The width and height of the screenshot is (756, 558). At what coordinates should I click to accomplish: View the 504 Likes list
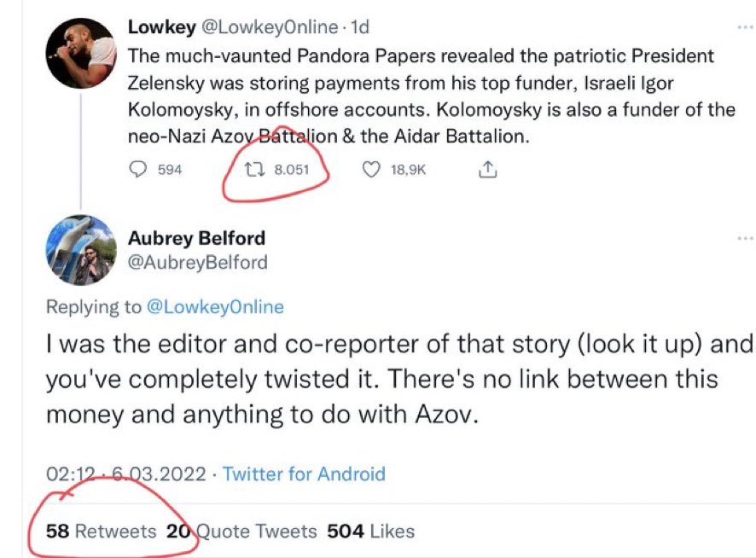(x=370, y=532)
